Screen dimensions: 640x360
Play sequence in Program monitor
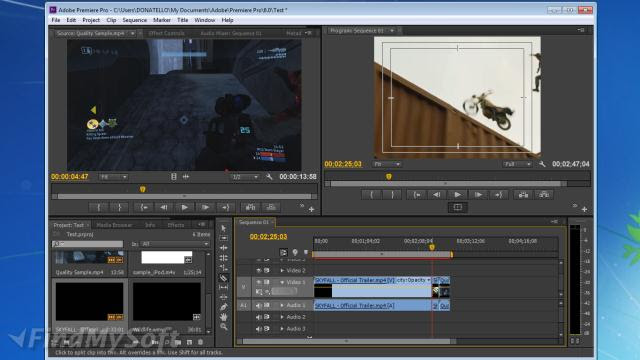(x=458, y=195)
